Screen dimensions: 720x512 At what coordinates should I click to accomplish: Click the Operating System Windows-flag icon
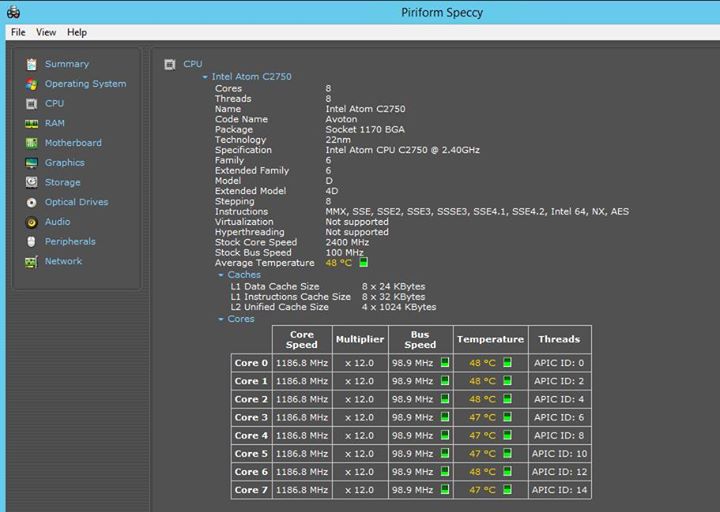point(31,84)
